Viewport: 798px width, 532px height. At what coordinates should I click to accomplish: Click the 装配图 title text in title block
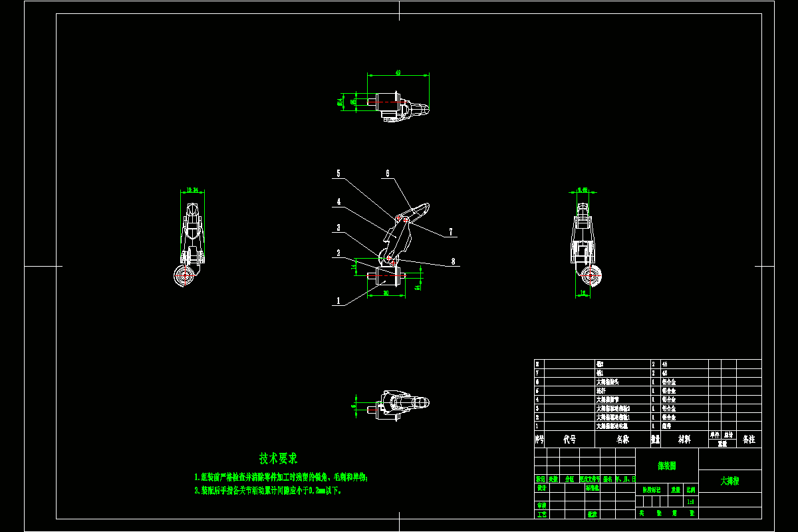click(667, 466)
